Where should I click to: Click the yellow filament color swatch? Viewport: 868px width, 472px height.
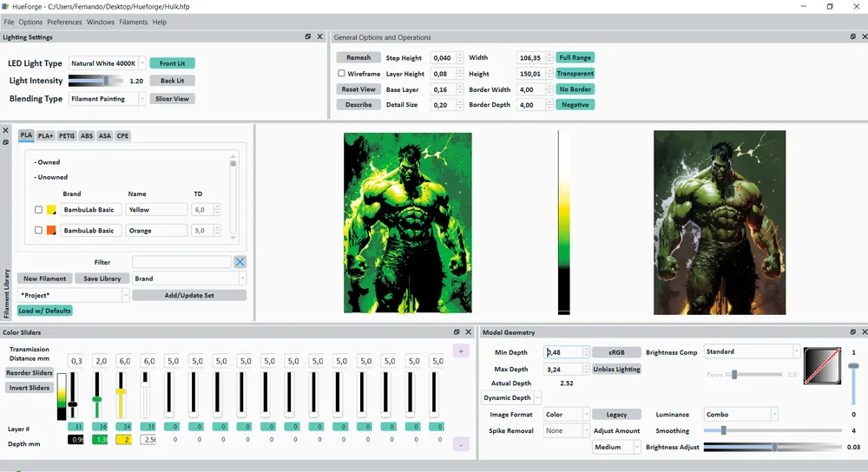[x=51, y=210]
